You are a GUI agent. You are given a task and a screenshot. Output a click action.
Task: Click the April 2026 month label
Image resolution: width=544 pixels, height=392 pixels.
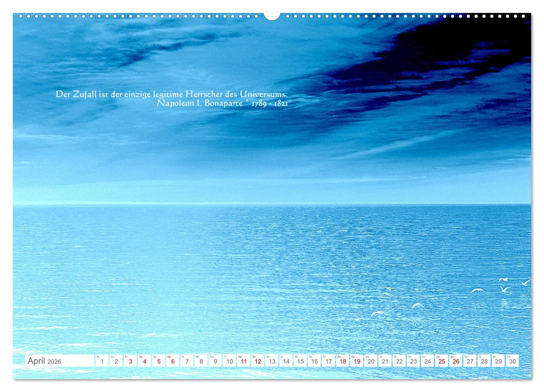click(x=44, y=361)
